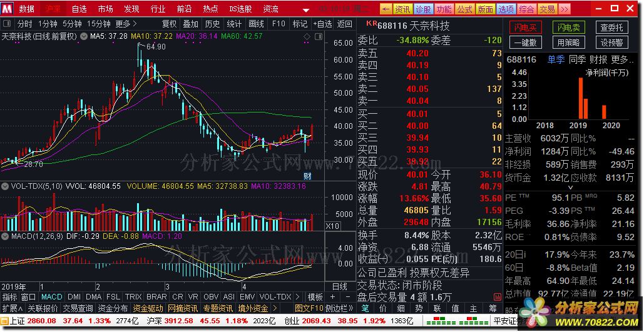Show more info tabs with arrow after 境外资金
Image resolution: width=644 pixels, height=332 pixels.
click(x=275, y=308)
